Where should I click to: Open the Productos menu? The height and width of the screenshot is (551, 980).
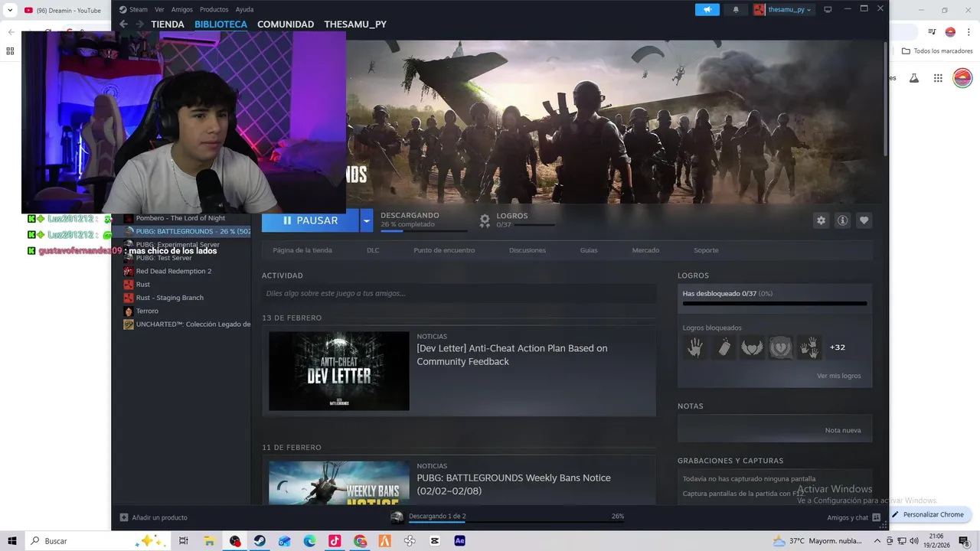click(x=214, y=9)
